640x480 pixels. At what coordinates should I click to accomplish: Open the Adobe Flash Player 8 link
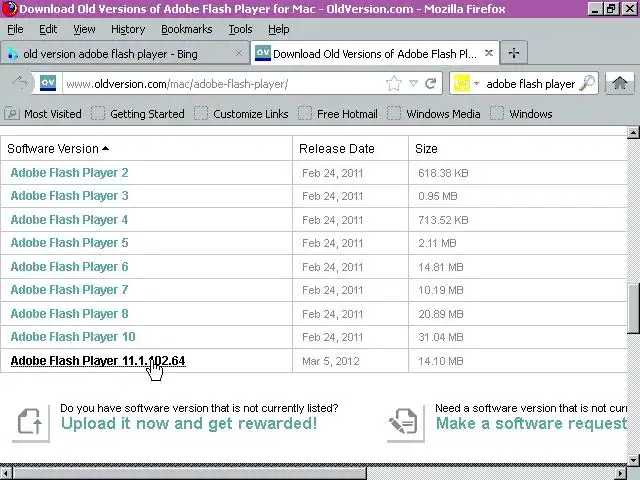pos(69,313)
